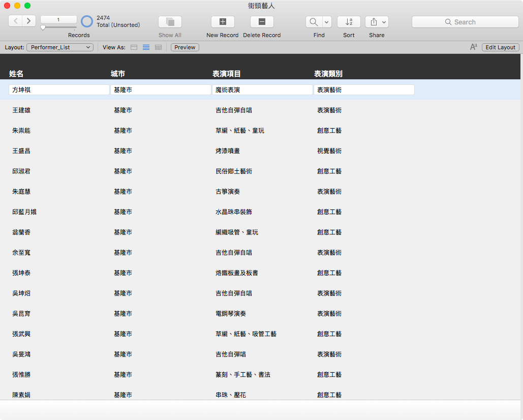
Task: Click 草編、紙藝、童玩 performance item
Action: click(240, 131)
